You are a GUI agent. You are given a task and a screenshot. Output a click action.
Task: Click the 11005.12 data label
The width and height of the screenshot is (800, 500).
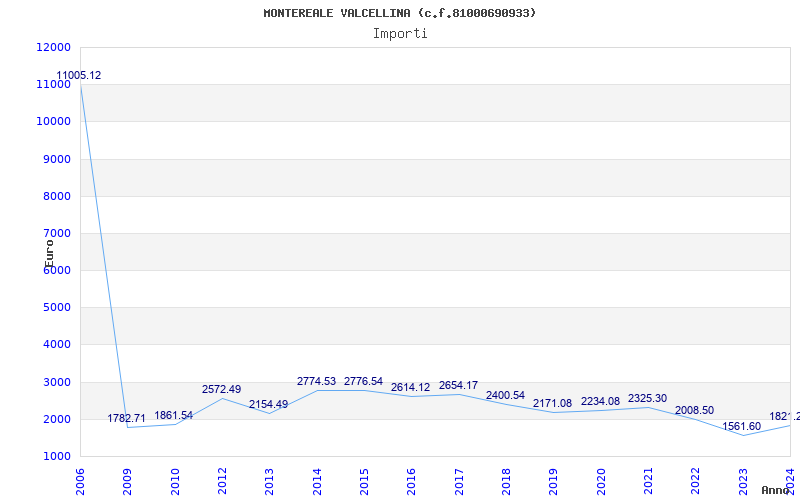pos(78,75)
